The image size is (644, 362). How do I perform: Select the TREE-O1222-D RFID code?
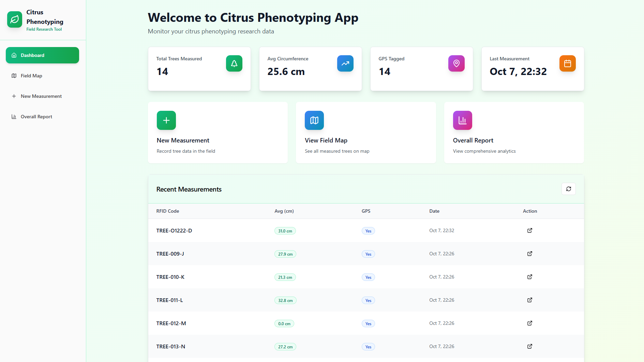[174, 231]
